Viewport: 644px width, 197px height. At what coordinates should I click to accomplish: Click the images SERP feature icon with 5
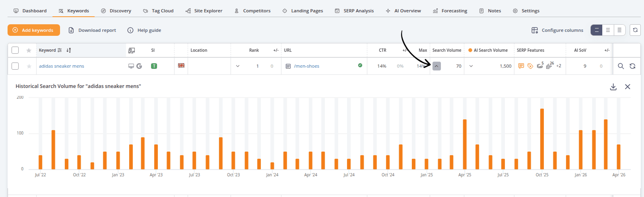[540, 65]
